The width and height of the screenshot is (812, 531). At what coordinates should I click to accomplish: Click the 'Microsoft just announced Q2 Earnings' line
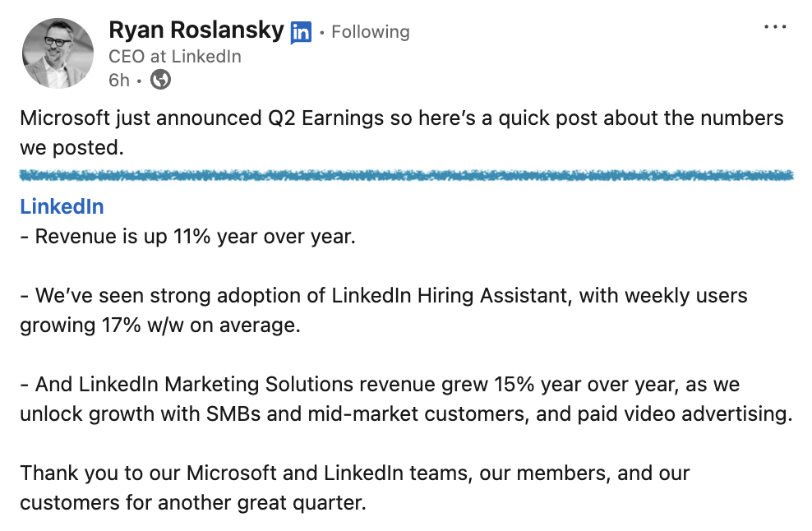pos(401,118)
